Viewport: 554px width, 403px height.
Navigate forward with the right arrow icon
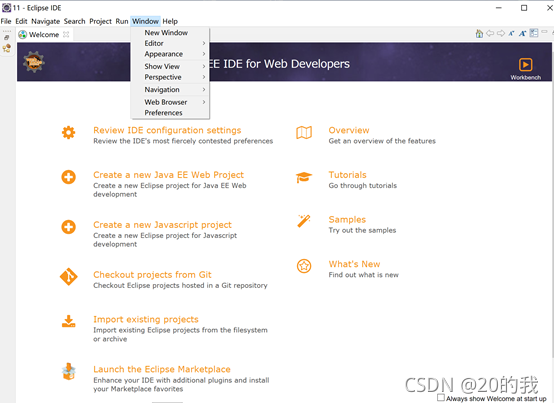click(501, 33)
